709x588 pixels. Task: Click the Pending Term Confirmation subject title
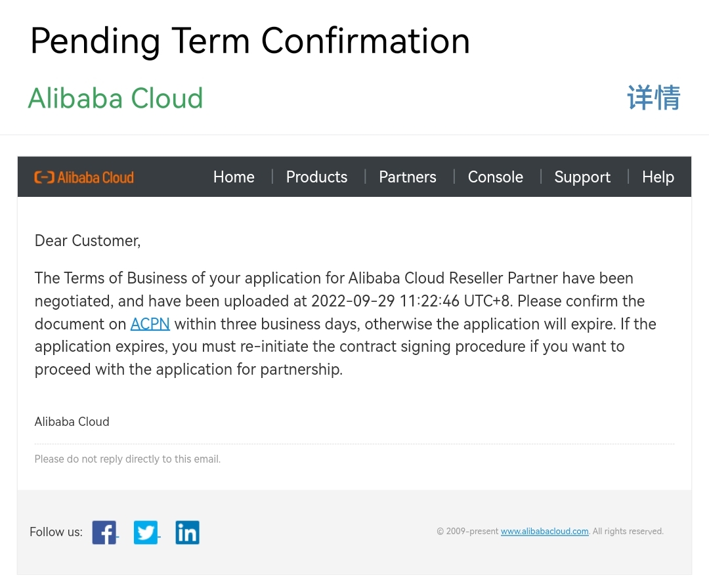[250, 41]
